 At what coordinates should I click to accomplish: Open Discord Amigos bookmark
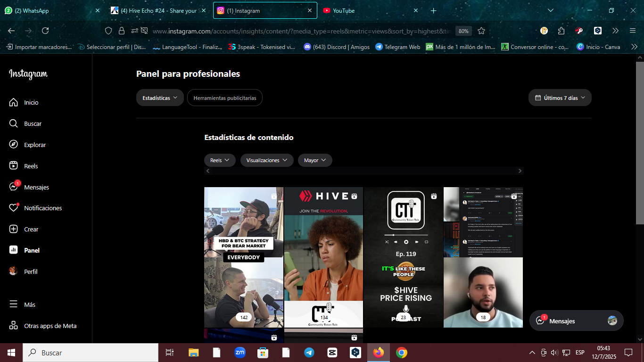pyautogui.click(x=337, y=47)
